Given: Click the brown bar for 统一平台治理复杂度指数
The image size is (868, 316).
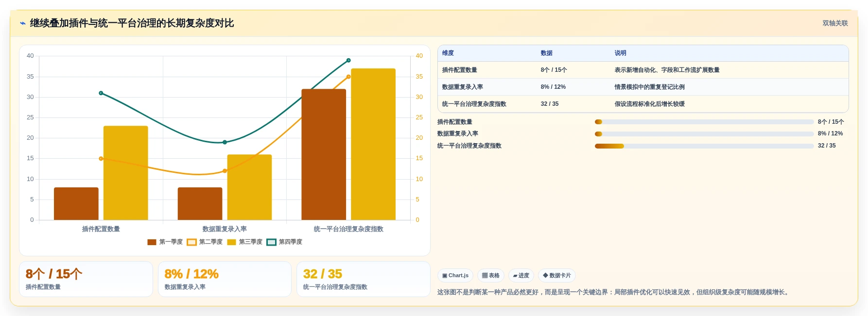Looking at the screenshot, I should 324,154.
